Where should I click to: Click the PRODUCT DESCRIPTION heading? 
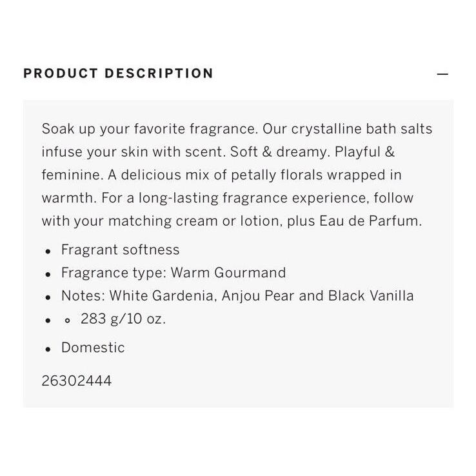click(x=119, y=74)
